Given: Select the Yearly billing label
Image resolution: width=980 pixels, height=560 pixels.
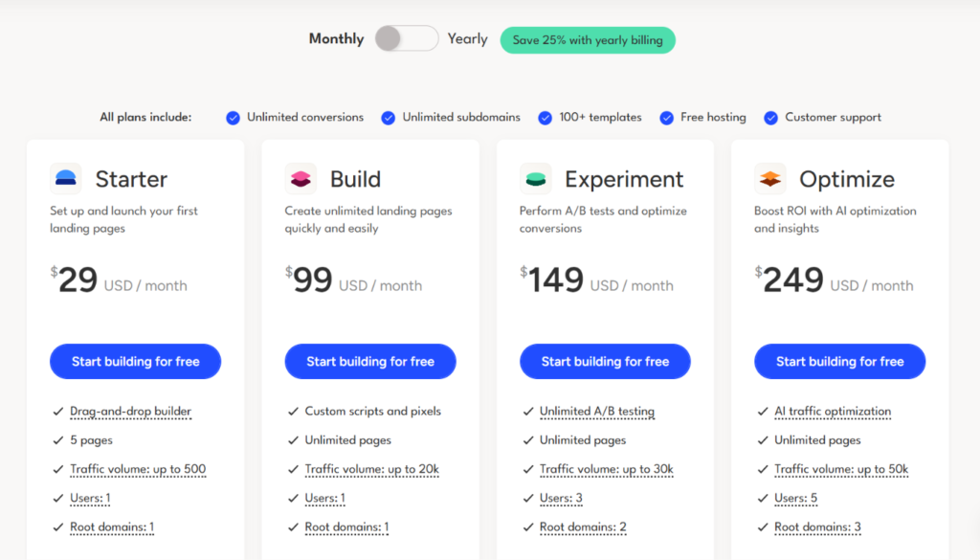Looking at the screenshot, I should coord(467,38).
